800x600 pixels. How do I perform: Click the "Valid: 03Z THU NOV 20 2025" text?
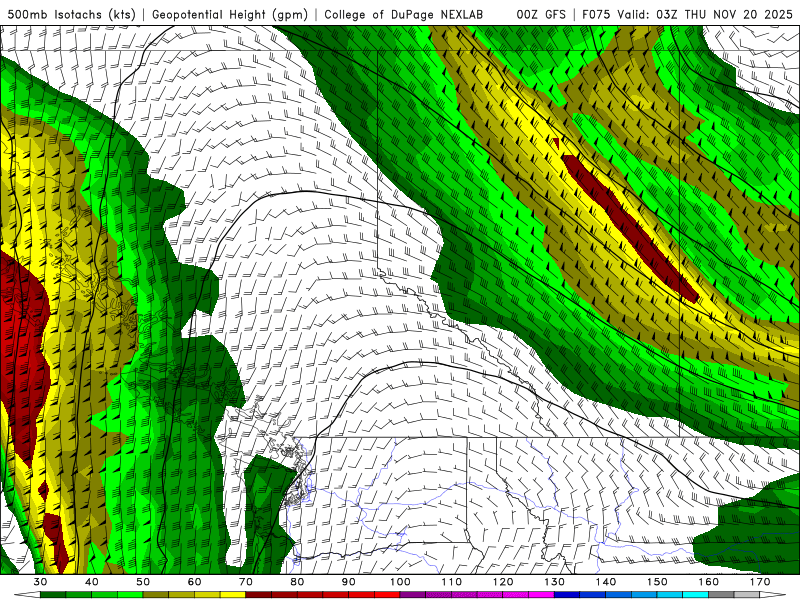(705, 14)
